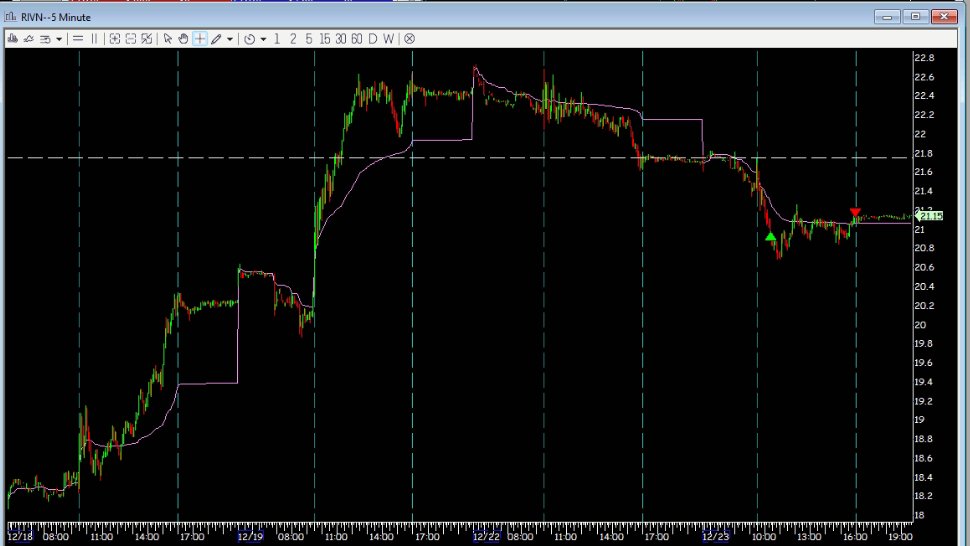Click the clock time-range icon

point(249,39)
